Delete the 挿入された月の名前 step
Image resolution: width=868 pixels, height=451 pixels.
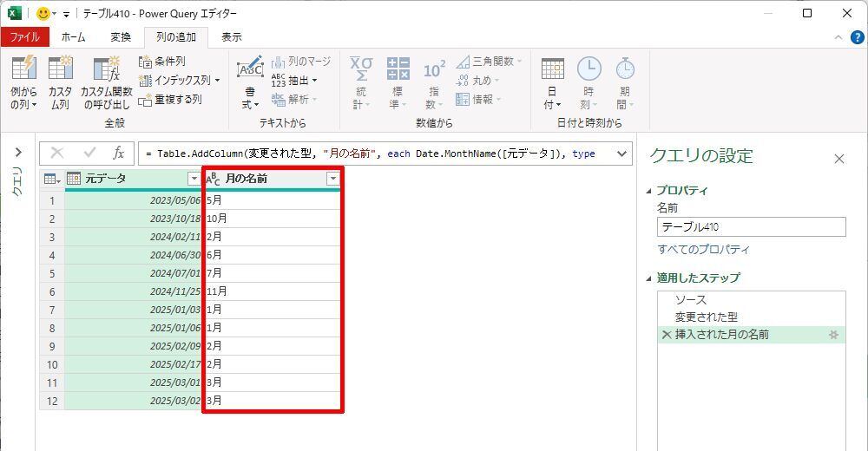pyautogui.click(x=667, y=334)
